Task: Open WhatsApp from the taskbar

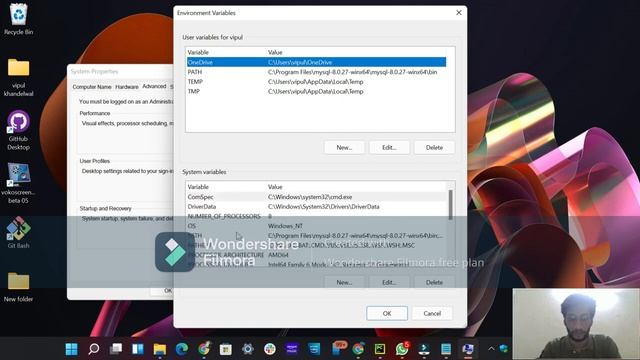Action: [402, 349]
